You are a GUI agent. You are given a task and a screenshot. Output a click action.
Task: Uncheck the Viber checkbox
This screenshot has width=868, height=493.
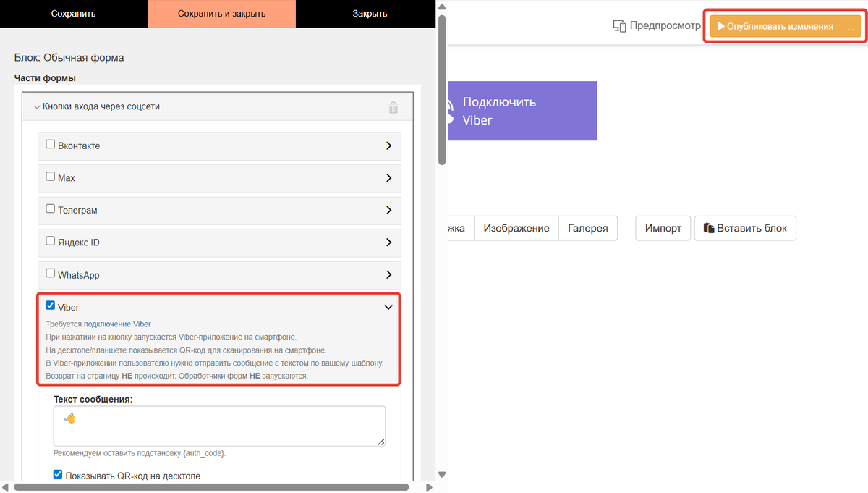tap(51, 306)
